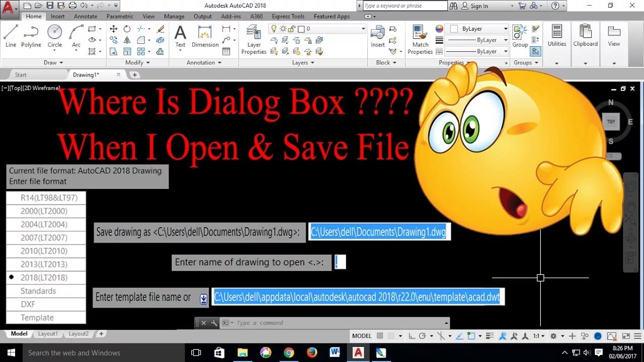Select the Dimension tool
Image resolution: width=644 pixels, height=362 pixels.
[x=205, y=36]
